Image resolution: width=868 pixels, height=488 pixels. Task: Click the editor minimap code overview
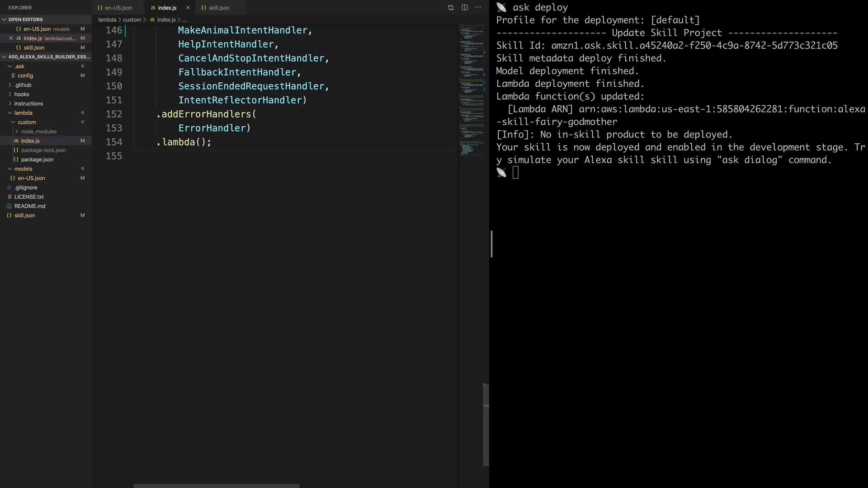click(472, 90)
